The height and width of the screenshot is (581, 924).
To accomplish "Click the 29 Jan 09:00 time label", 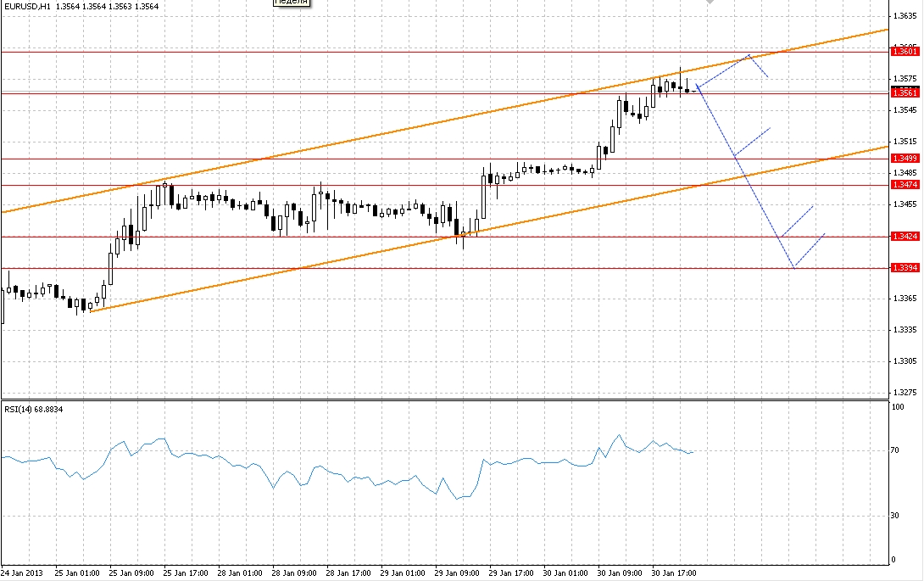I will 457,573.
